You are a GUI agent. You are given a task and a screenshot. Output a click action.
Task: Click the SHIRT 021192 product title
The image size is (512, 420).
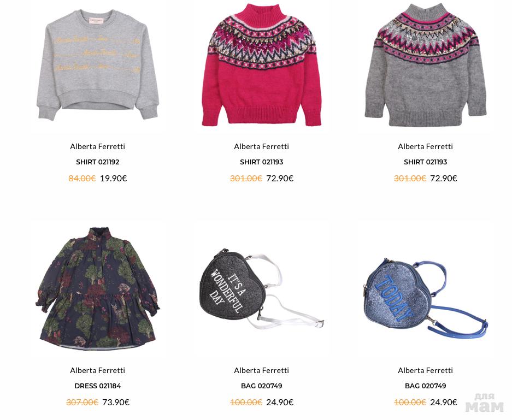98,162
